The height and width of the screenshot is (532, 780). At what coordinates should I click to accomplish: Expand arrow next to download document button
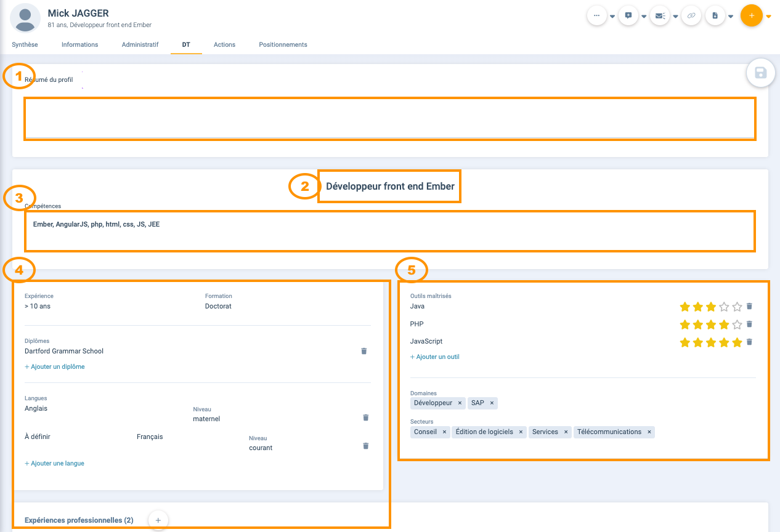[x=731, y=17]
